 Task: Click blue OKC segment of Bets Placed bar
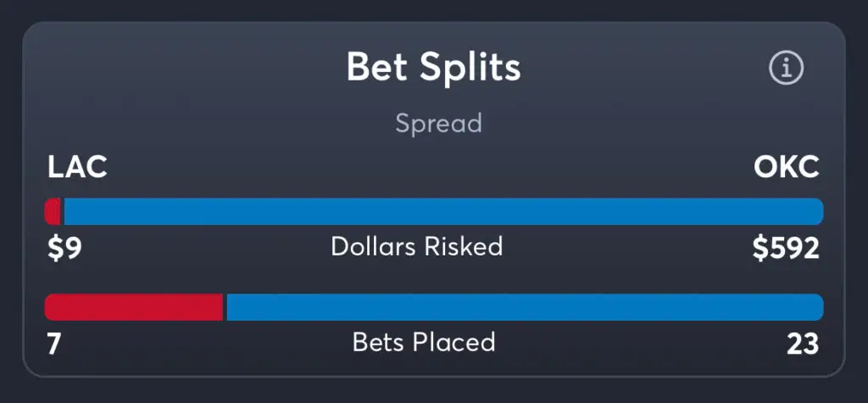pyautogui.click(x=526, y=307)
